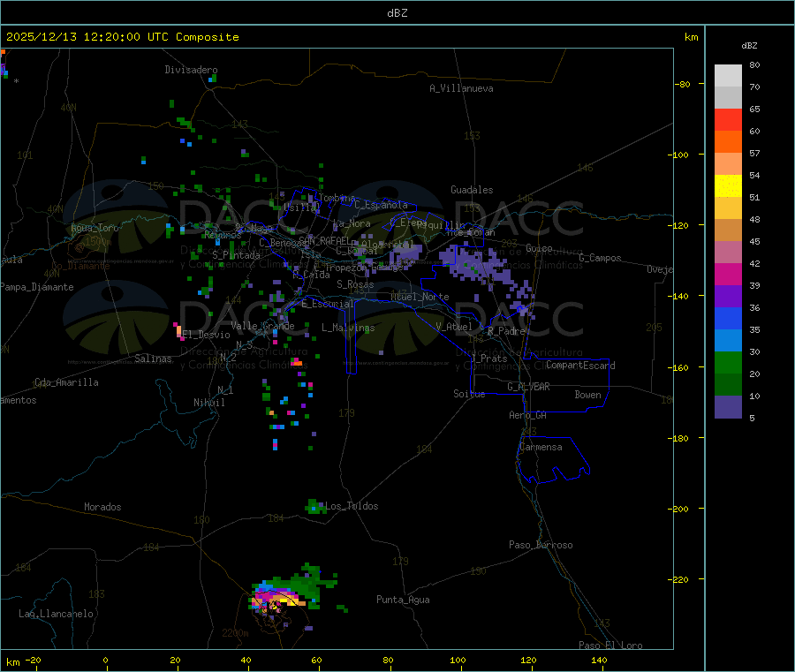Click the red 65 dBZ legend swatch
The image size is (795, 672).
(x=728, y=119)
